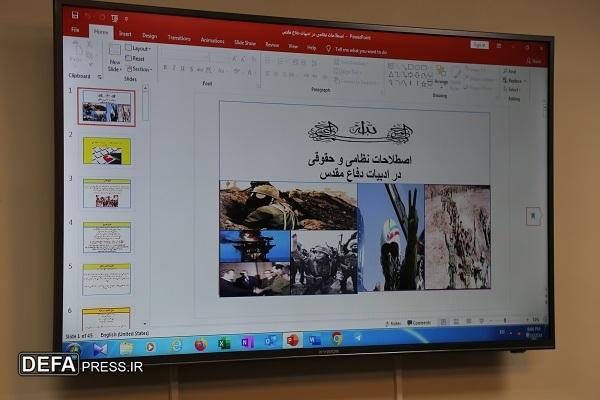Click the Google Chrome taskbar icon
The image size is (600, 400).
(337, 338)
